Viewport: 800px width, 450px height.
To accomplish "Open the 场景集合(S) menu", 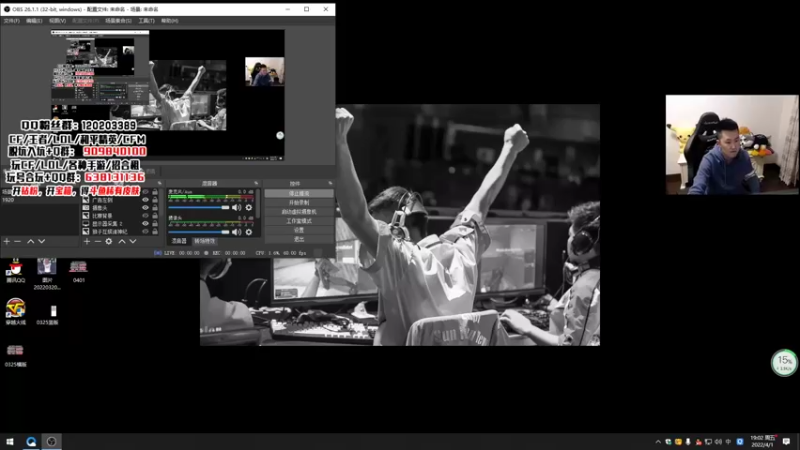I will [x=118, y=21].
